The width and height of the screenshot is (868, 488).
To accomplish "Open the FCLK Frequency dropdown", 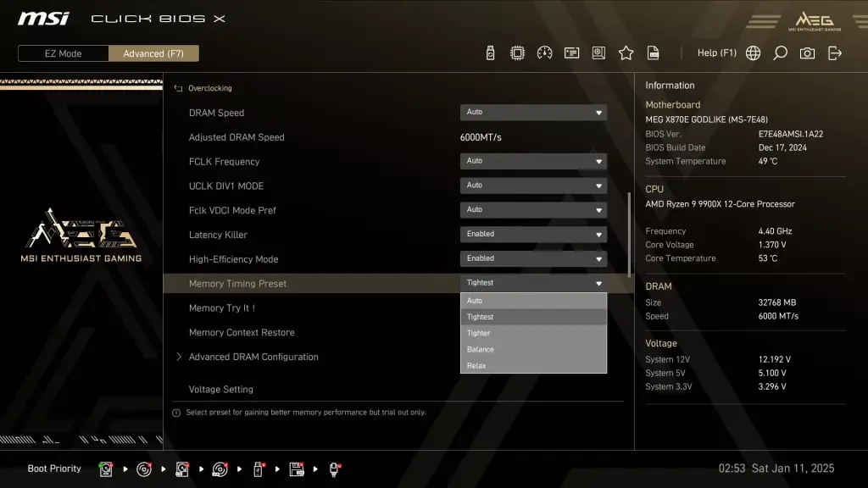I will tap(533, 161).
